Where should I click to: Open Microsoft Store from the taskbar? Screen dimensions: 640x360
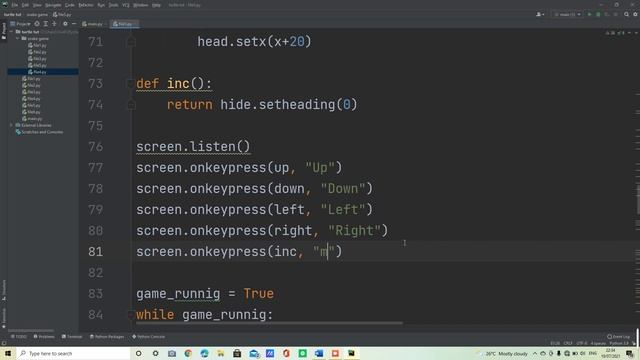coord(237,353)
